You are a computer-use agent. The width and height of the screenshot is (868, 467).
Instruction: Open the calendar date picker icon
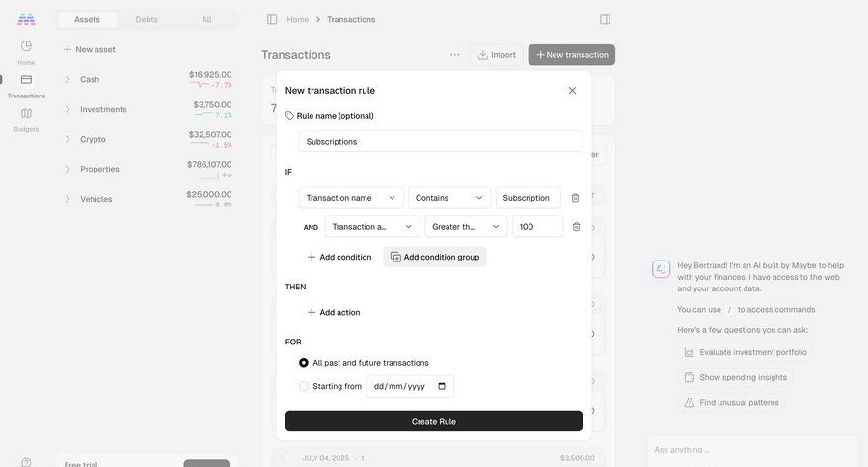pos(442,386)
